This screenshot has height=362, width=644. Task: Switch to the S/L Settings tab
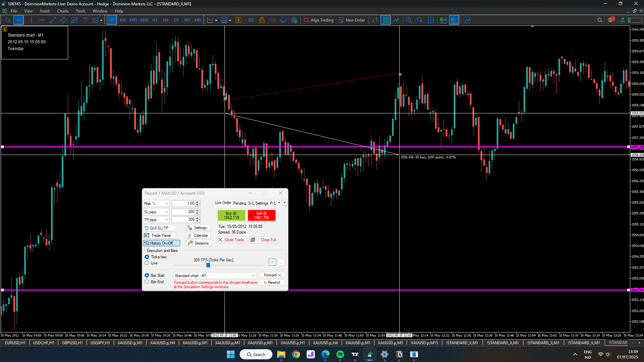tap(258, 203)
